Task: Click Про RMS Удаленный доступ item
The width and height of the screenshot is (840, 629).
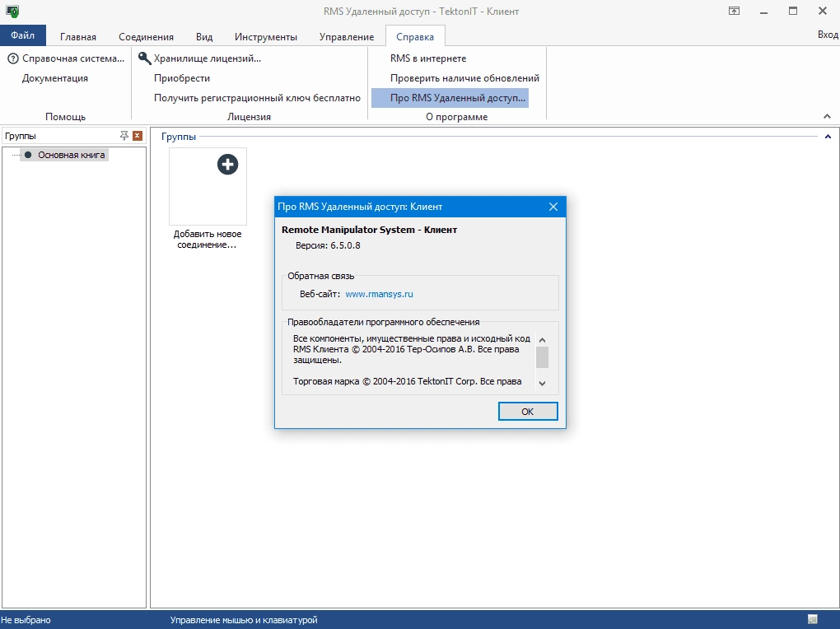Action: [450, 98]
